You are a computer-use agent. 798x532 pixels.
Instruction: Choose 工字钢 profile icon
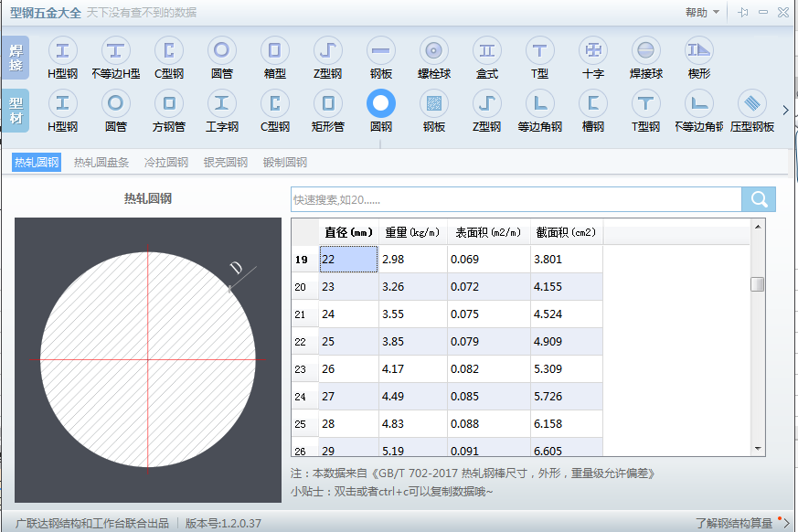point(222,103)
